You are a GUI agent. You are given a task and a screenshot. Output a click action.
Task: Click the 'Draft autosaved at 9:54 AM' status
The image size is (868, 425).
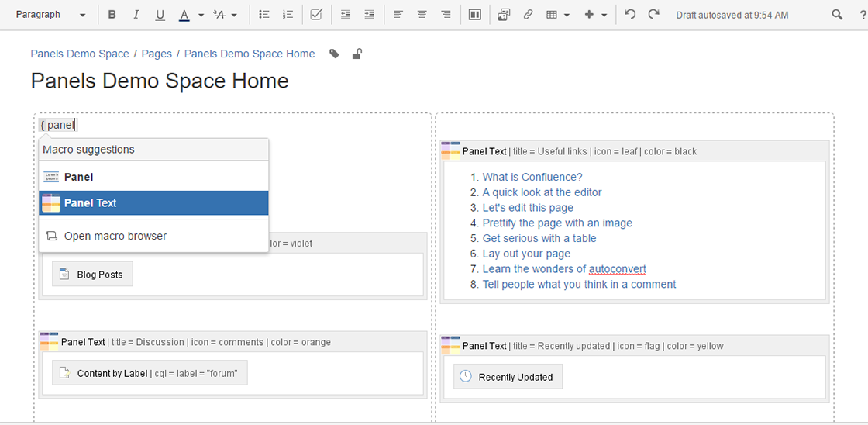click(732, 15)
